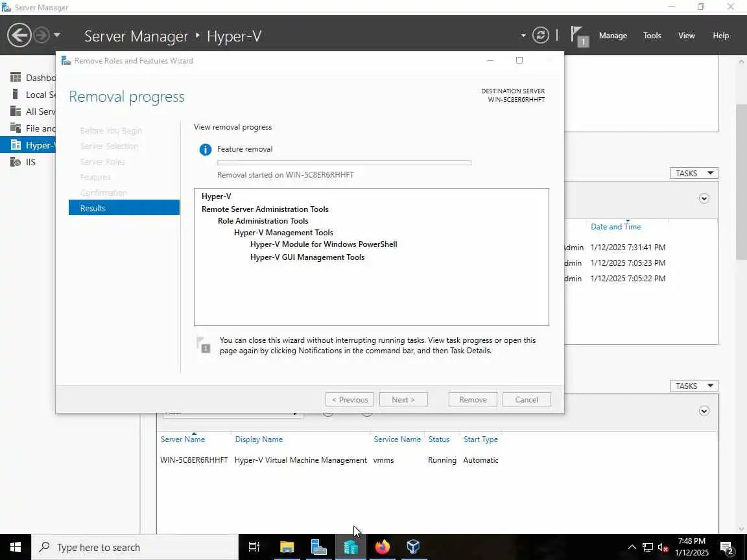Click the taskbar search box
This screenshot has width=747, height=560.
(135, 547)
